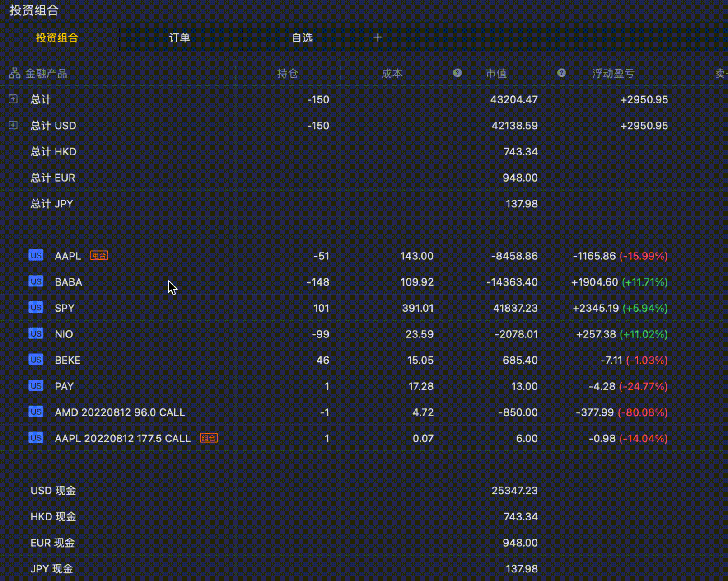
Task: Sort by the 持仓 column header
Action: pos(288,74)
